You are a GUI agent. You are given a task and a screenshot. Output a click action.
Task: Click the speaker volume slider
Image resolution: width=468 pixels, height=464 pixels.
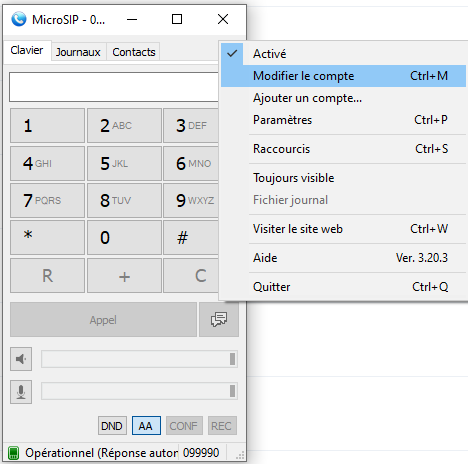click(x=139, y=359)
